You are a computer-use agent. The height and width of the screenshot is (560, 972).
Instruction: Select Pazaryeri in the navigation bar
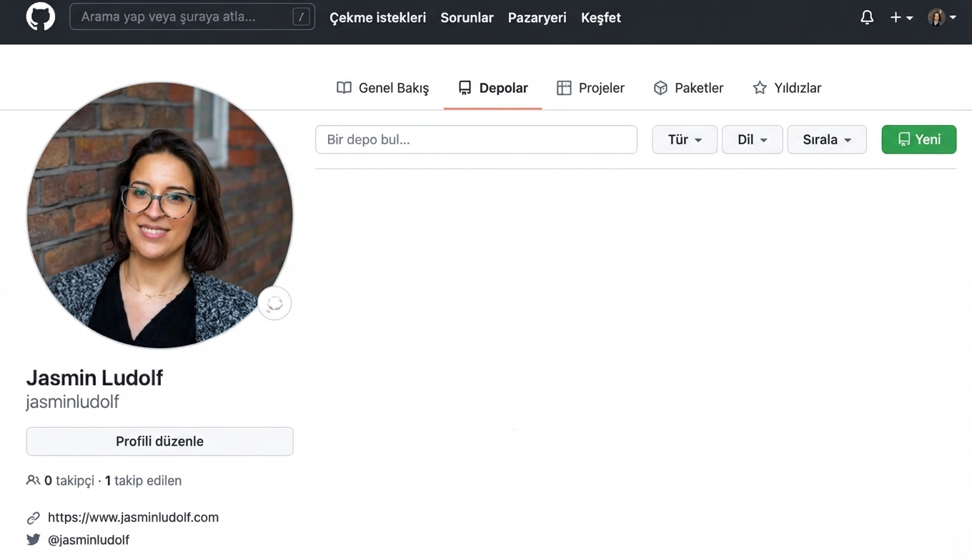537,17
